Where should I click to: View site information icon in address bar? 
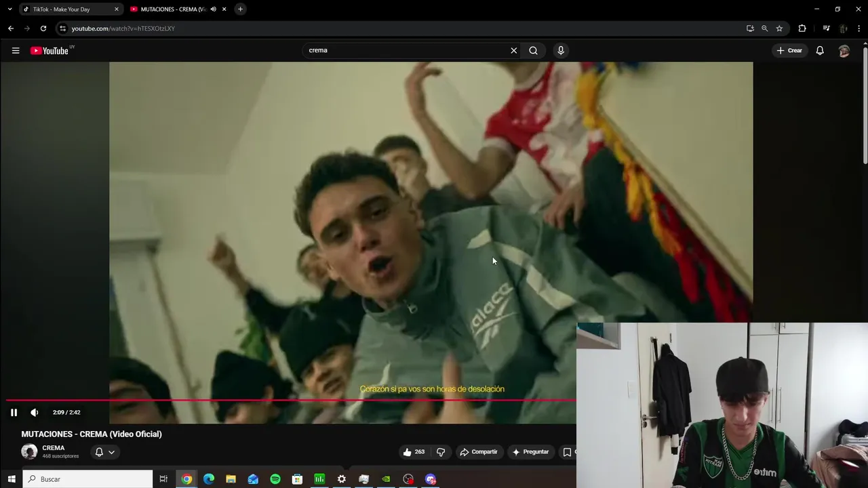(x=62, y=28)
